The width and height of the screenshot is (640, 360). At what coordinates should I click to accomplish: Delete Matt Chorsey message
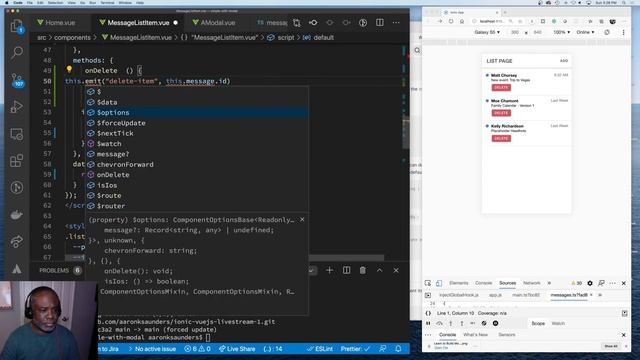[501, 88]
